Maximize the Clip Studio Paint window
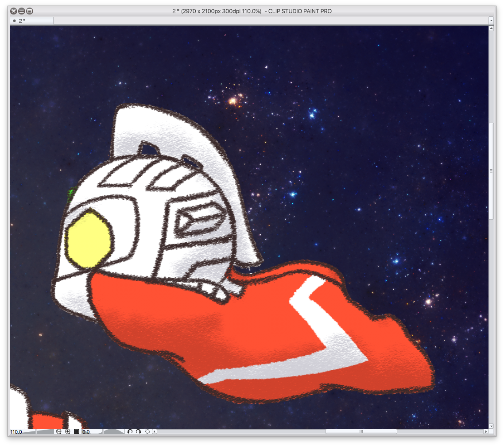The height and width of the screenshot is (446, 504). pyautogui.click(x=30, y=11)
